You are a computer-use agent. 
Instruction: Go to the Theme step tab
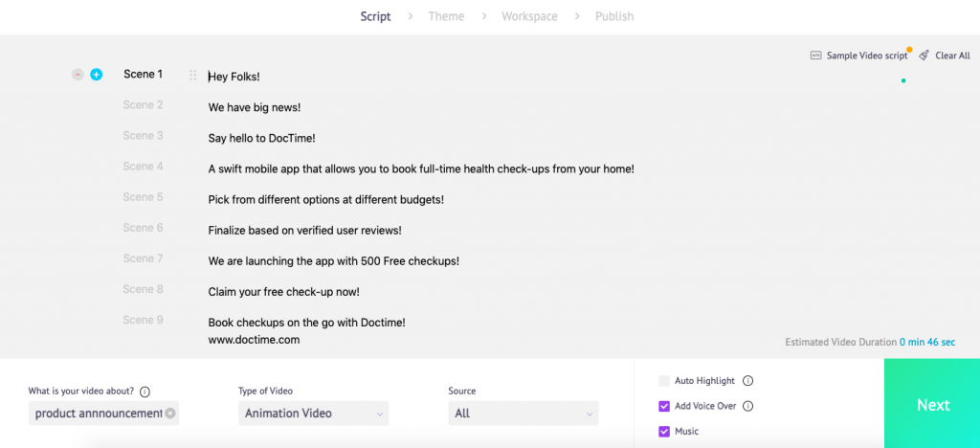[x=446, y=16]
